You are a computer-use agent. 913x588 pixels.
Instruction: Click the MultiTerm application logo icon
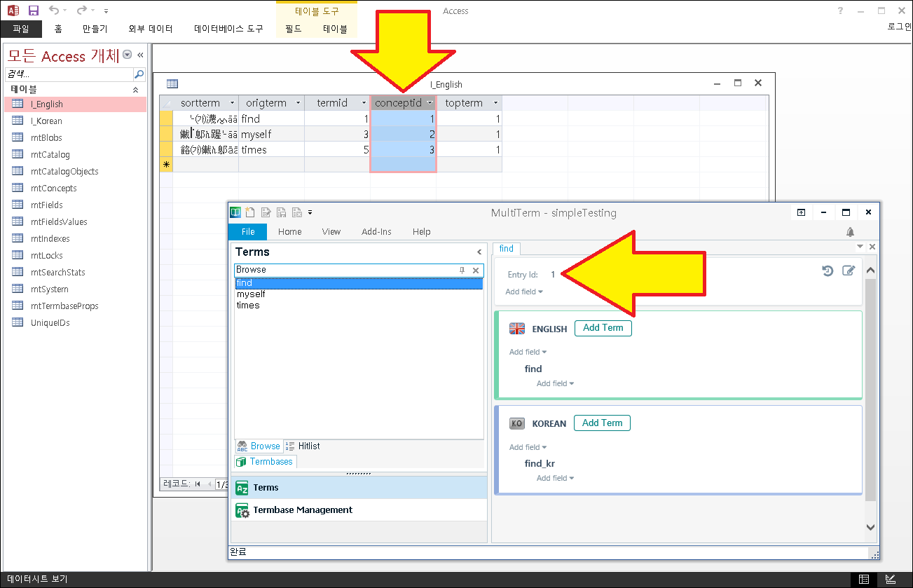(x=236, y=212)
